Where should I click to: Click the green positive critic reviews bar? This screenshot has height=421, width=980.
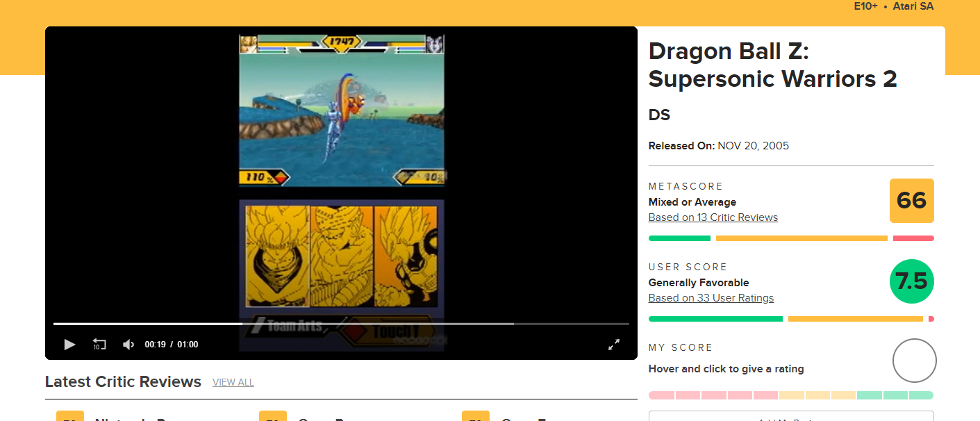pyautogui.click(x=679, y=238)
